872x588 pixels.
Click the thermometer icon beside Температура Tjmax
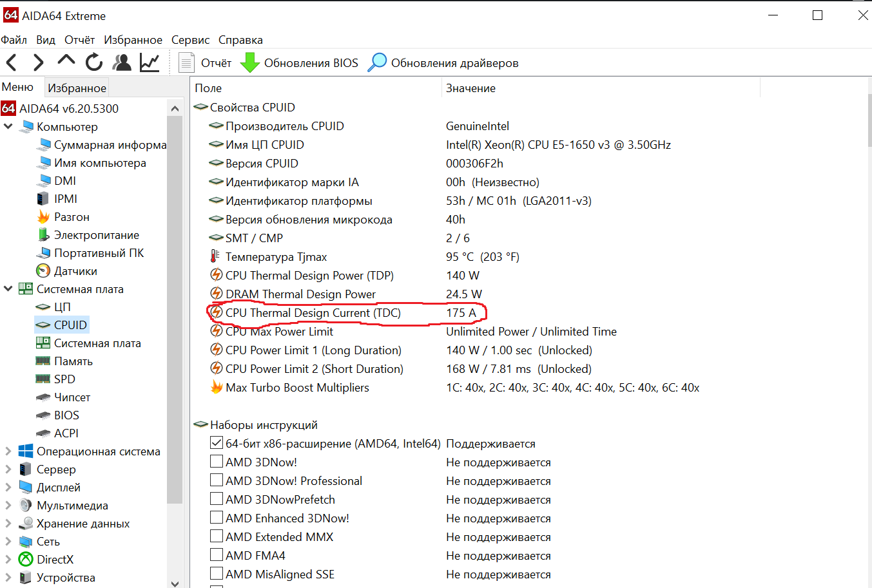pos(215,256)
